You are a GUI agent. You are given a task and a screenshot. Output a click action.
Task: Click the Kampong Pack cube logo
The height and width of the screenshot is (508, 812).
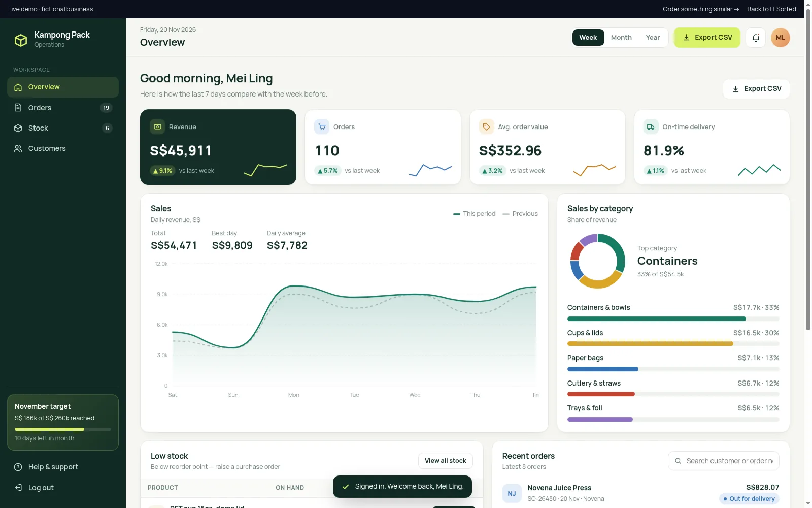[x=21, y=40]
